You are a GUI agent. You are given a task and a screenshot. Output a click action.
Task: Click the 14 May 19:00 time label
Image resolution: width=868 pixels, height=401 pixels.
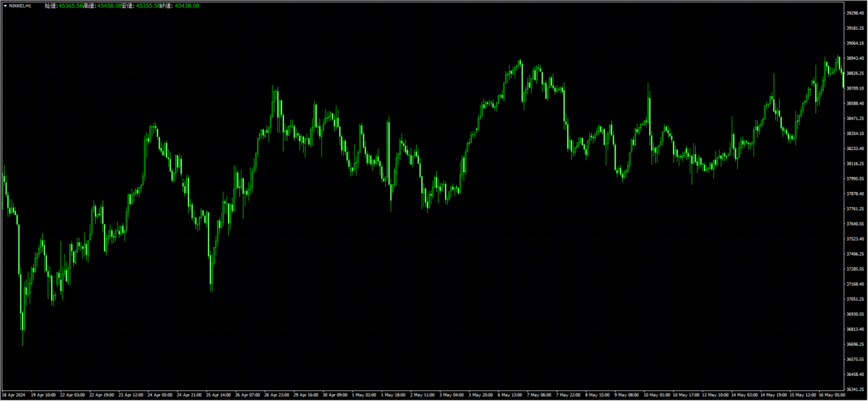772,394
